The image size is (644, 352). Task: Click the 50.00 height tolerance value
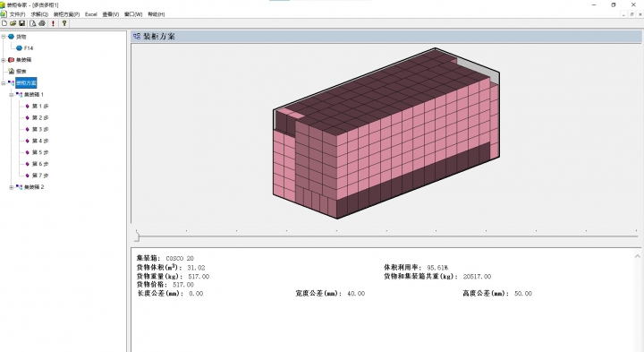point(523,294)
